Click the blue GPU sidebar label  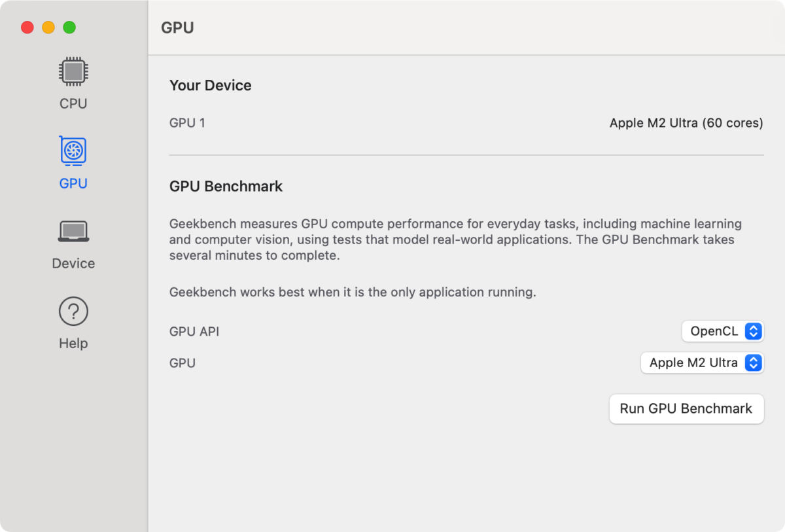click(x=73, y=183)
